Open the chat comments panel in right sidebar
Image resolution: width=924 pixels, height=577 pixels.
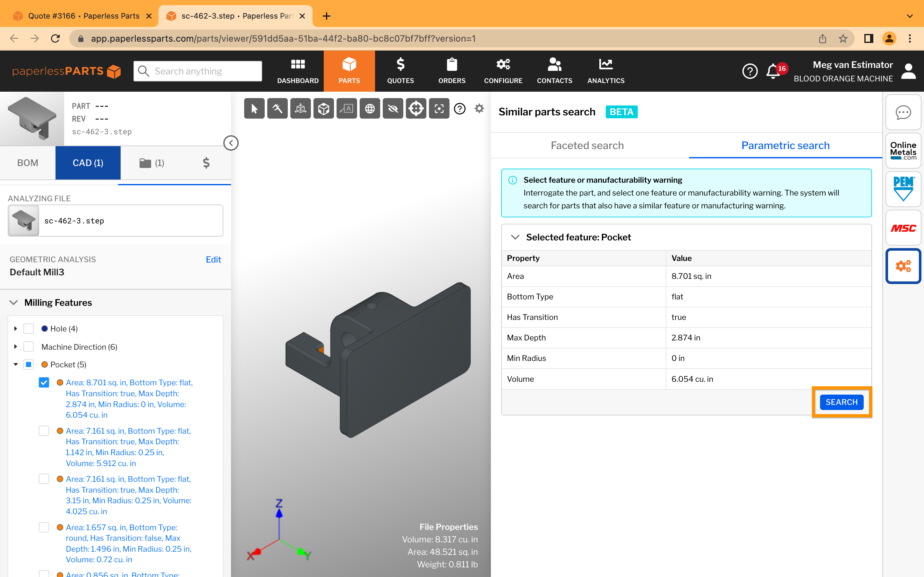tap(903, 113)
